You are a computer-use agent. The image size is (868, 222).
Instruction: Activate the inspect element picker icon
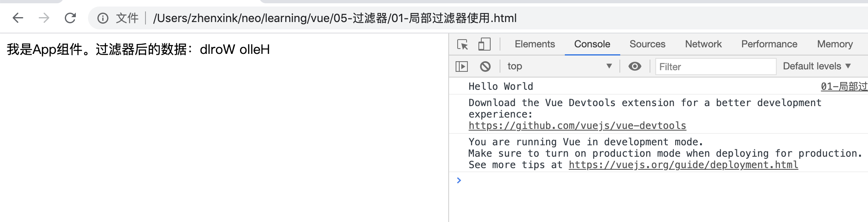click(463, 44)
